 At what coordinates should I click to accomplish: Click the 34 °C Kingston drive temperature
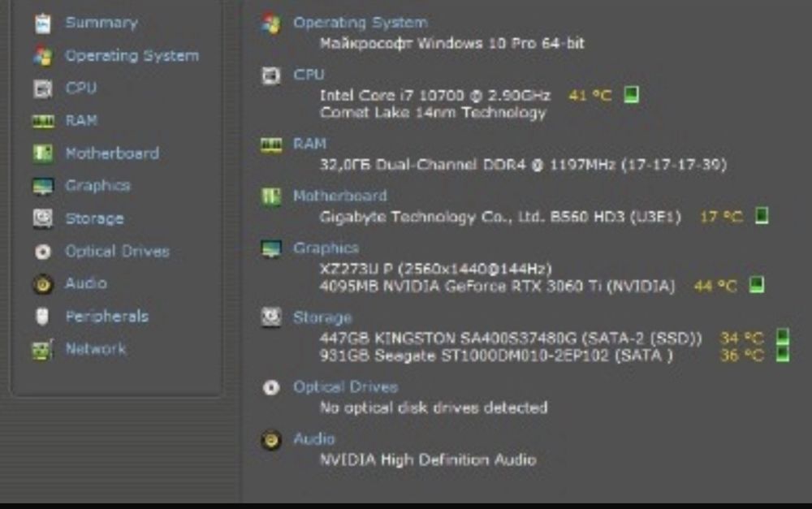pyautogui.click(x=742, y=339)
